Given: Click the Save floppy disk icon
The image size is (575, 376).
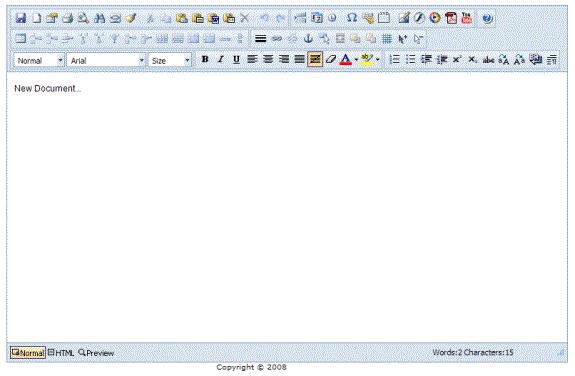Looking at the screenshot, I should (x=21, y=18).
